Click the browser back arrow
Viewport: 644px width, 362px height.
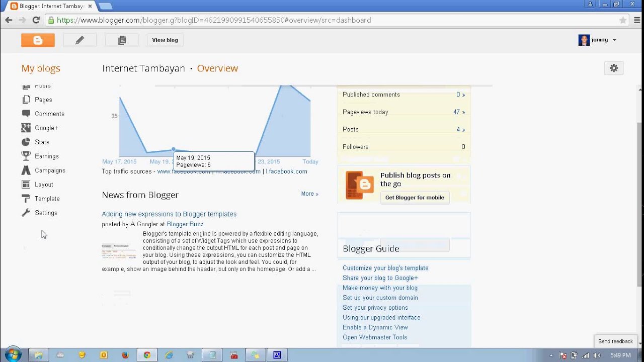click(9, 20)
